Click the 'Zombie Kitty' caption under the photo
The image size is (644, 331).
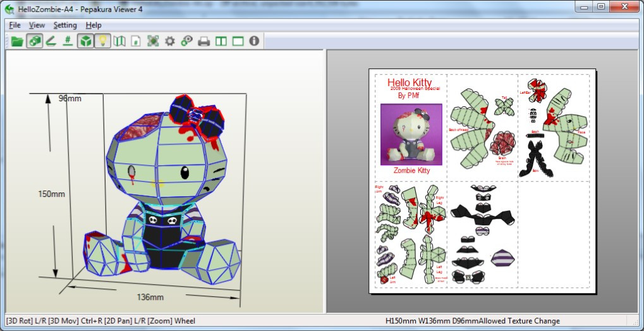point(411,170)
